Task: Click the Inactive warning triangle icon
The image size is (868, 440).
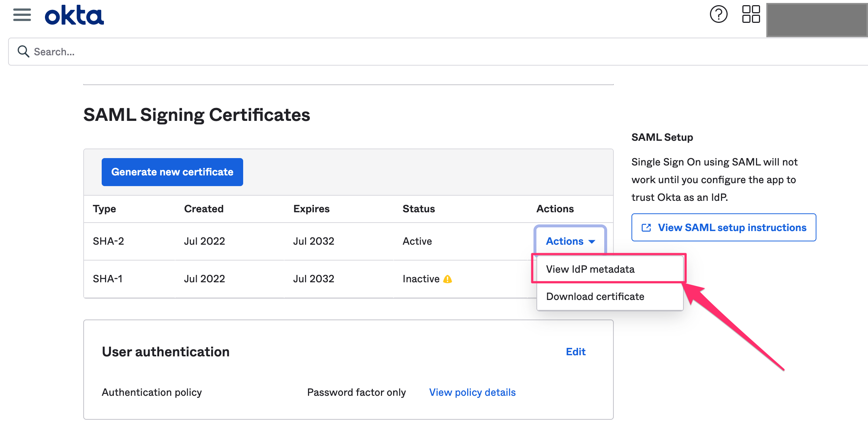Action: (x=448, y=279)
